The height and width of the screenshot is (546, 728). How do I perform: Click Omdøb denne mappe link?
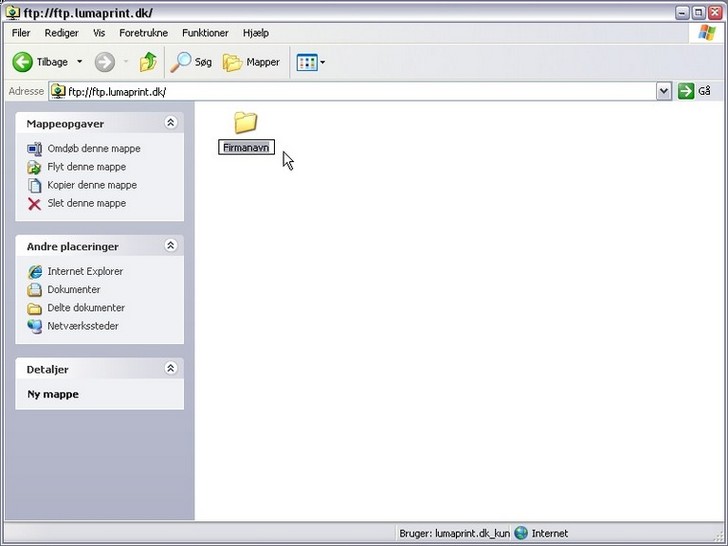coord(94,149)
